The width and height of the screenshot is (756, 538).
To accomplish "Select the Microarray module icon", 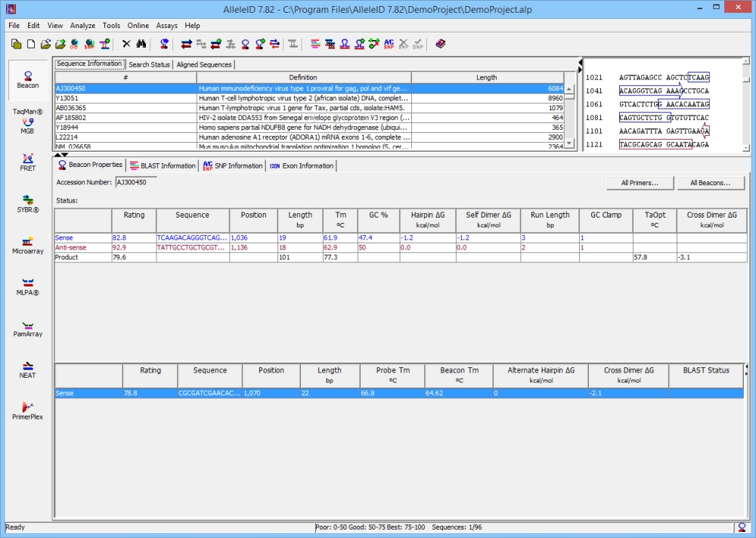I will point(28,246).
